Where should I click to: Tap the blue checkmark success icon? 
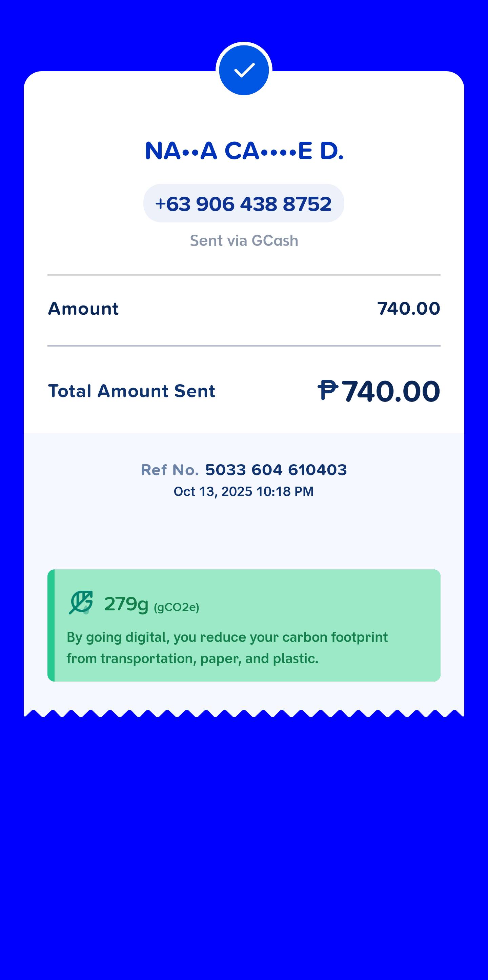click(244, 71)
